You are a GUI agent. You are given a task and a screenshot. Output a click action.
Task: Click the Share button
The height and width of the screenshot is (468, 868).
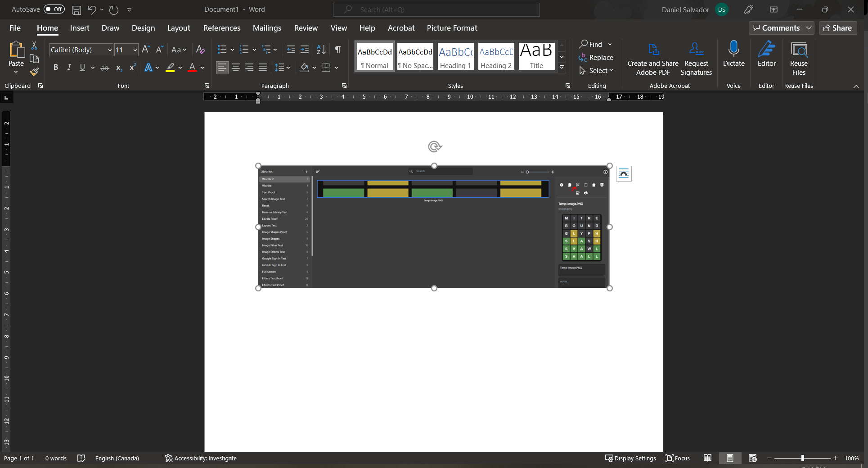tap(837, 28)
